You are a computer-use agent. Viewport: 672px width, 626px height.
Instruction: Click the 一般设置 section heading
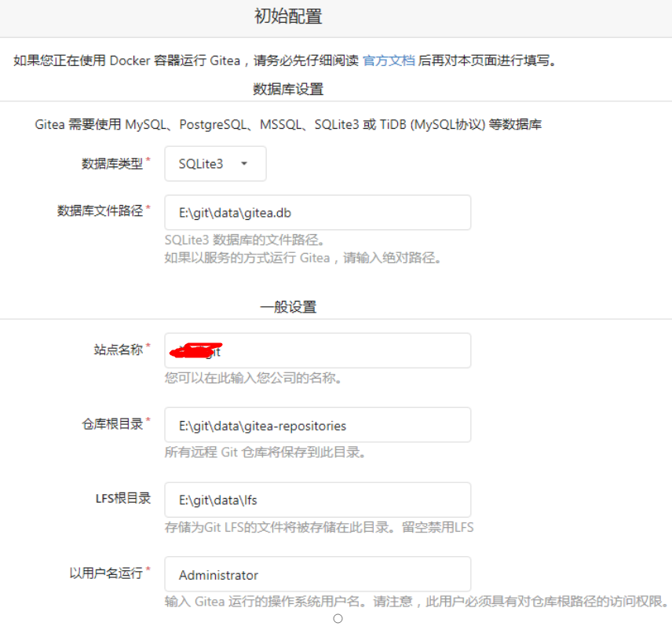coord(288,307)
